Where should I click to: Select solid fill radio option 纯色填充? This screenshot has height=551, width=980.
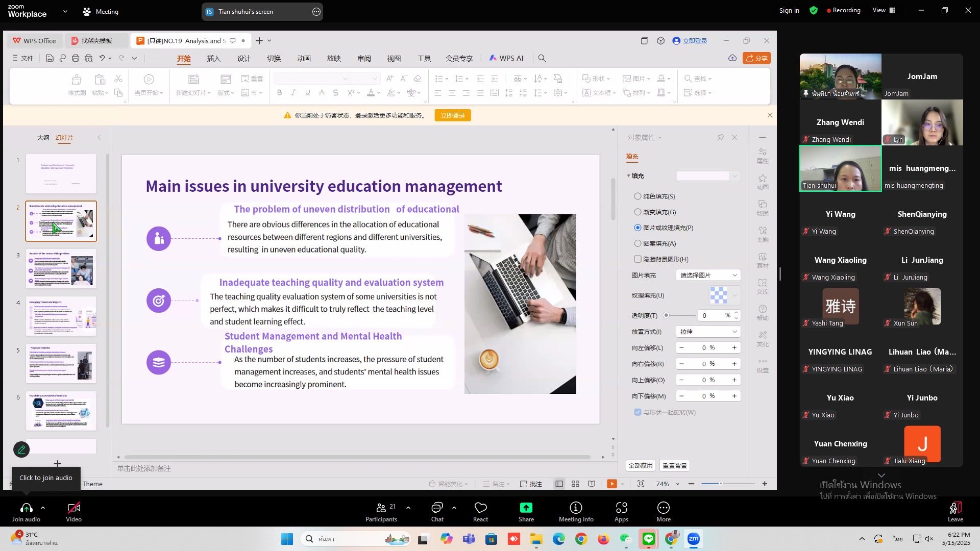638,196
